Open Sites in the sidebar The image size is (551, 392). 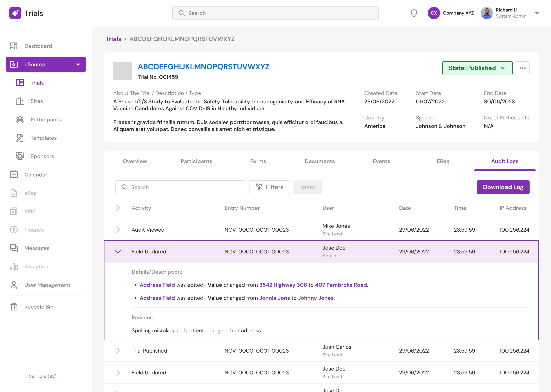(37, 101)
